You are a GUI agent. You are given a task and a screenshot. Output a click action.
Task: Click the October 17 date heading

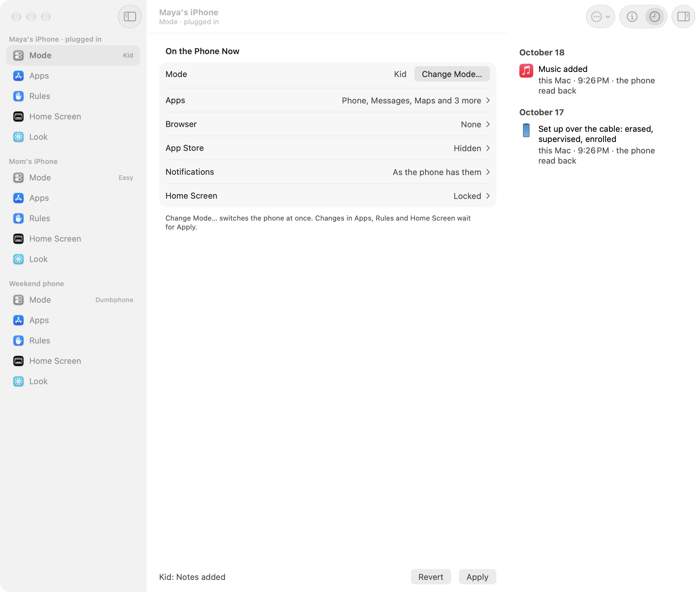point(541,112)
